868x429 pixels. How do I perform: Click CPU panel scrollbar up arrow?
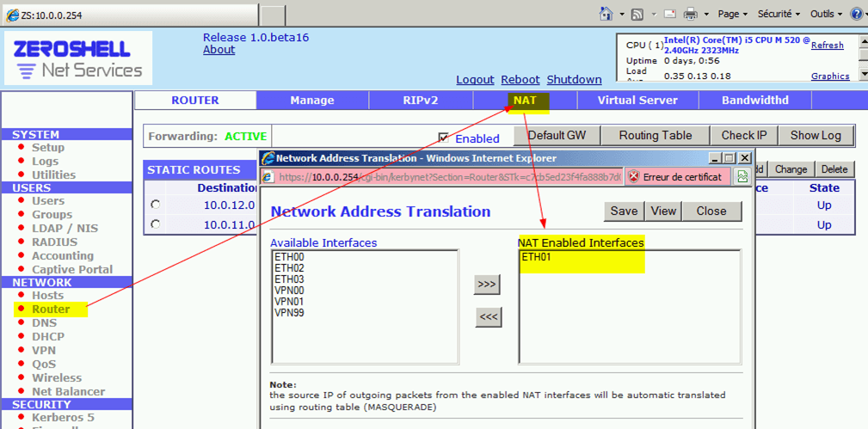tap(863, 40)
